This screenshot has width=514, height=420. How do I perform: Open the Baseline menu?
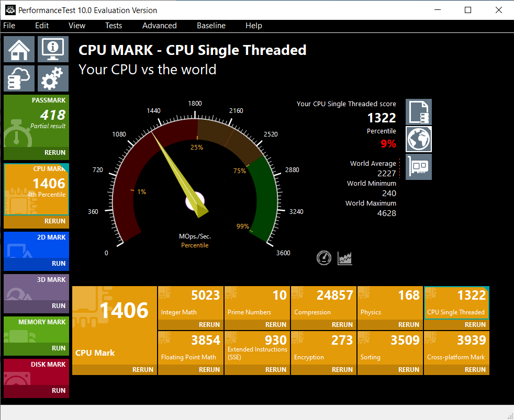click(x=211, y=26)
